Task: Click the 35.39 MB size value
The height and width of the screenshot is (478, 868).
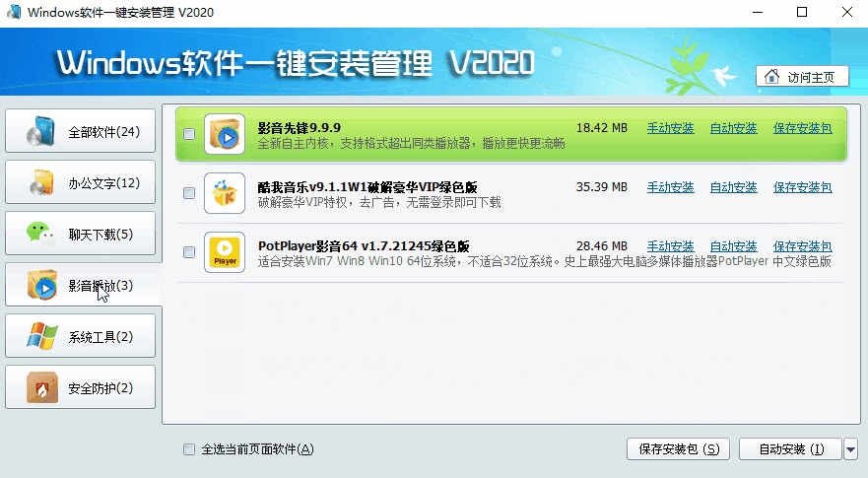Action: click(x=602, y=187)
